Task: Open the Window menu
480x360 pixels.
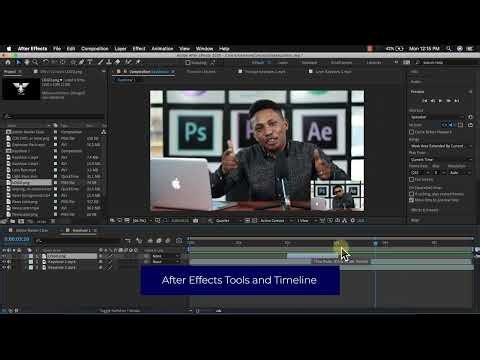Action: (x=204, y=49)
